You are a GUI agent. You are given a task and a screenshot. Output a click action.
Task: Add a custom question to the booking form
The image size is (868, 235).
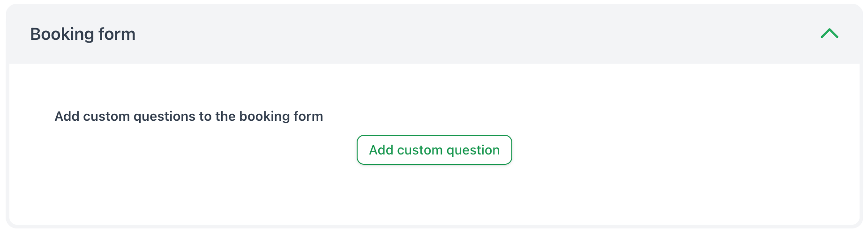[434, 150]
